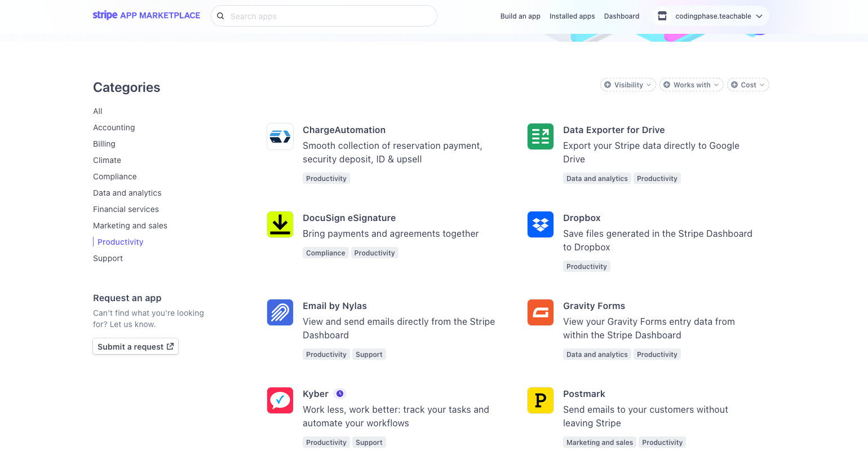868x472 pixels.
Task: Click the Submit a request button
Action: click(x=135, y=346)
